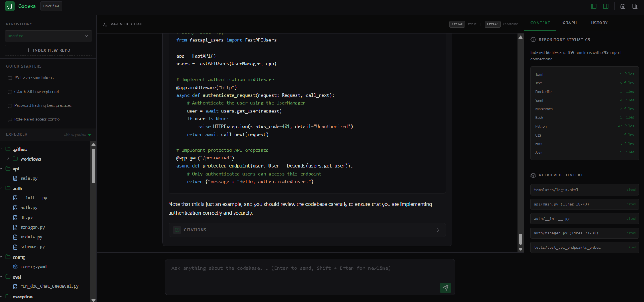
Task: Send message with the paper plane button
Action: (446, 288)
